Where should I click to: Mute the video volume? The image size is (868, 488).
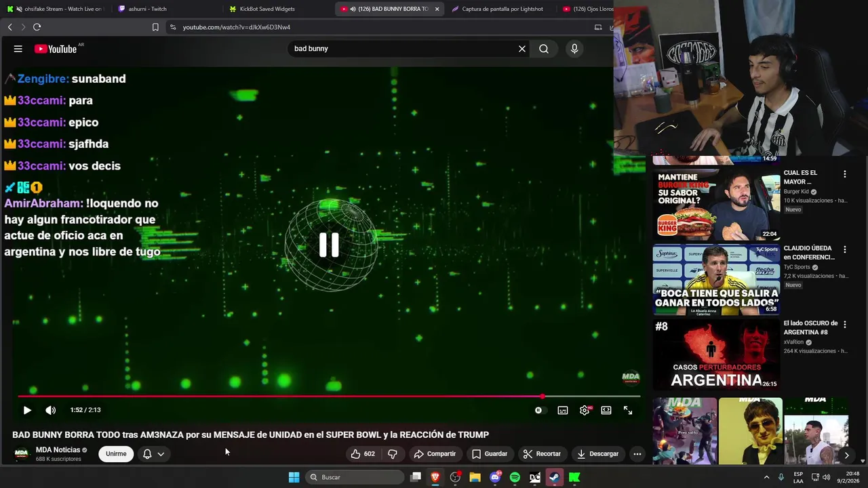pos(51,410)
